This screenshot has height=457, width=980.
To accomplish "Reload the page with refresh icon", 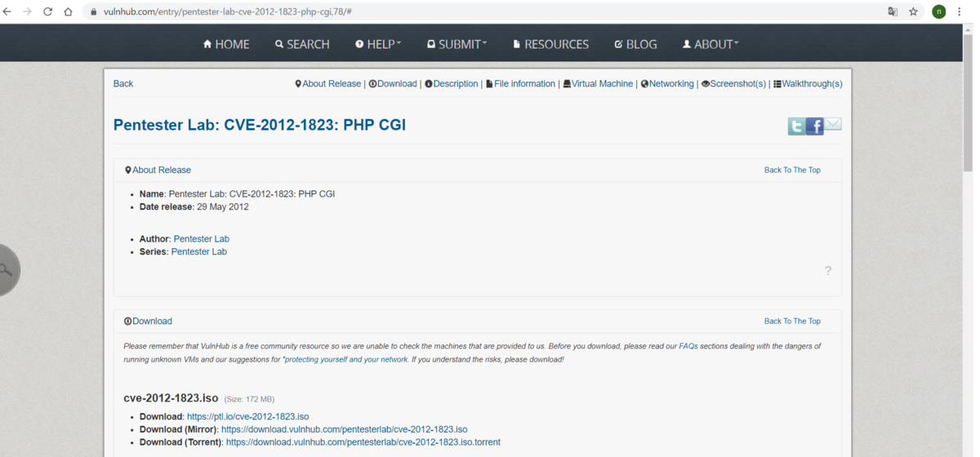I will coord(47,11).
